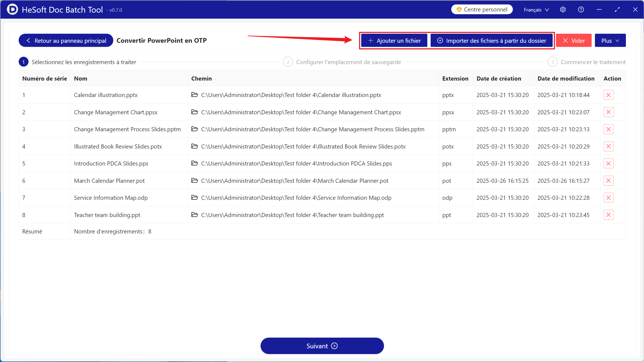Remove Service Information Map.odp entry
Image resolution: width=644 pixels, height=362 pixels.
click(x=608, y=198)
